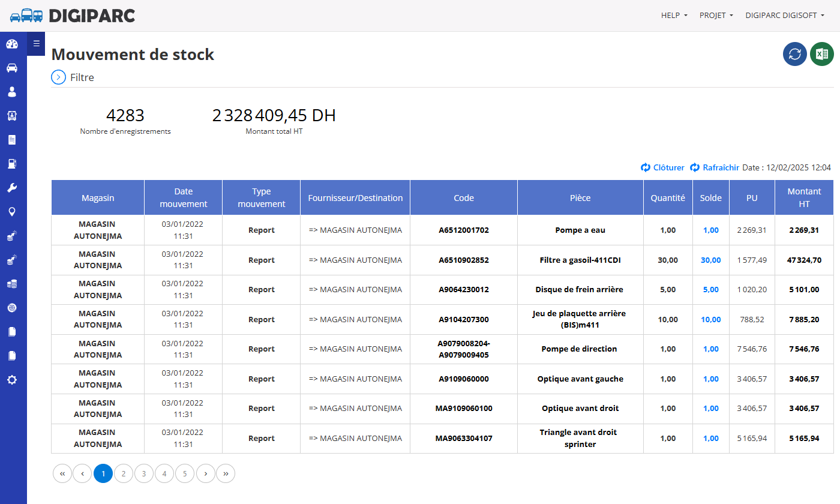Viewport: 840px width, 504px height.
Task: Sort by the Code column header
Action: (464, 197)
